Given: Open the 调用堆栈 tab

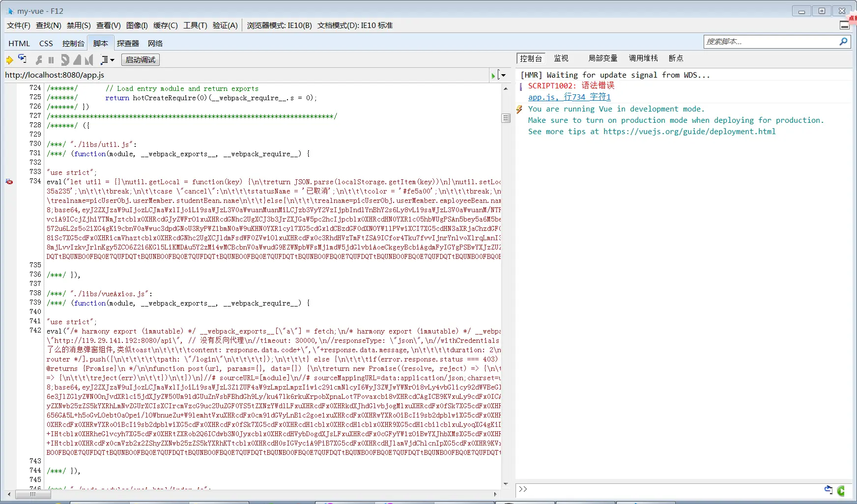Looking at the screenshot, I should (x=643, y=58).
